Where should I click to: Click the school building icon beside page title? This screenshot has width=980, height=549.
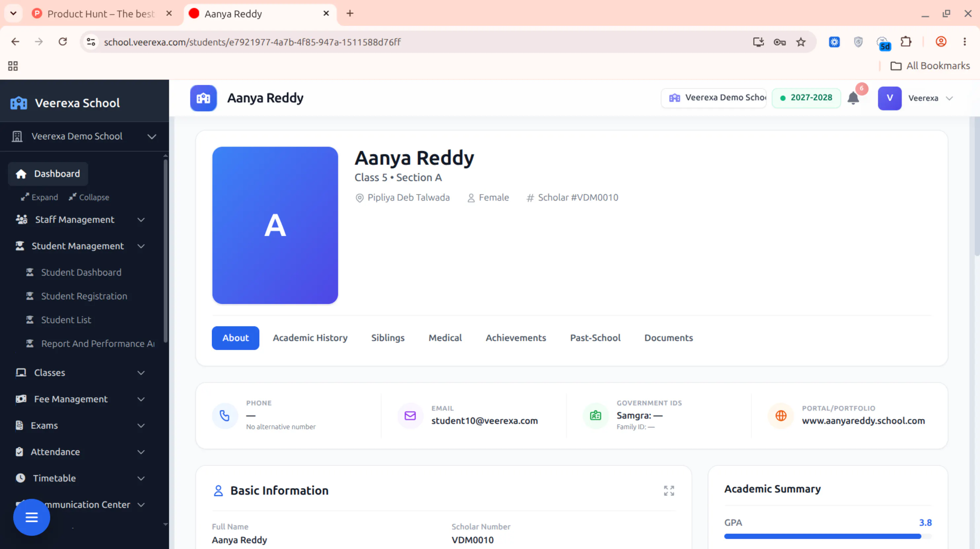pyautogui.click(x=203, y=98)
